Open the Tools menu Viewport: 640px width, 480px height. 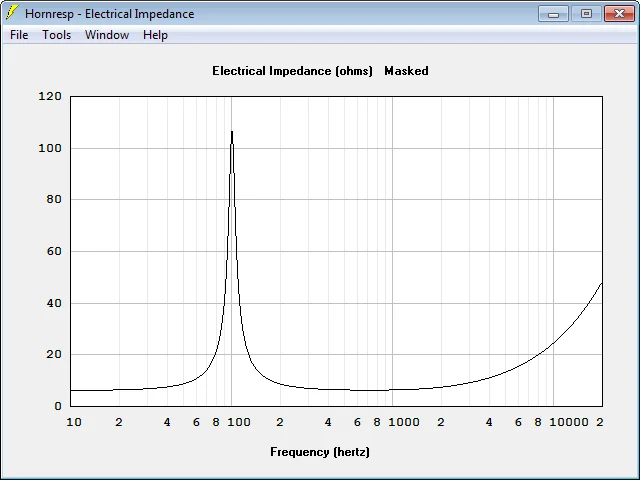click(x=57, y=35)
